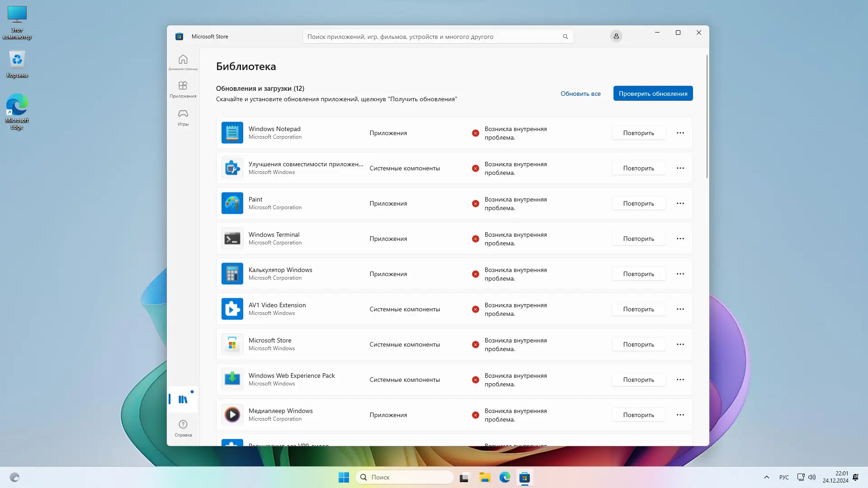Click the Обновить все link
This screenshot has height=488, width=868.
click(x=580, y=94)
